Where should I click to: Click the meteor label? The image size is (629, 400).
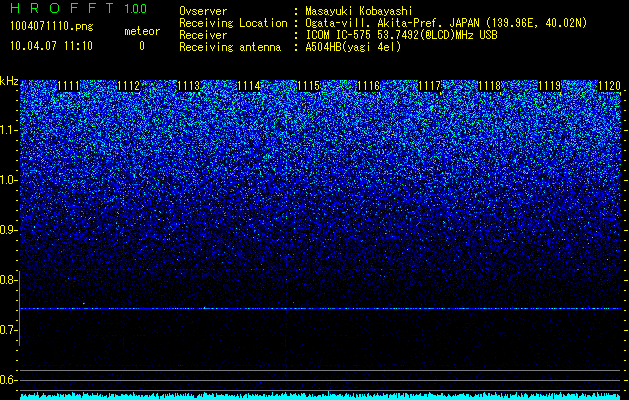tap(142, 31)
